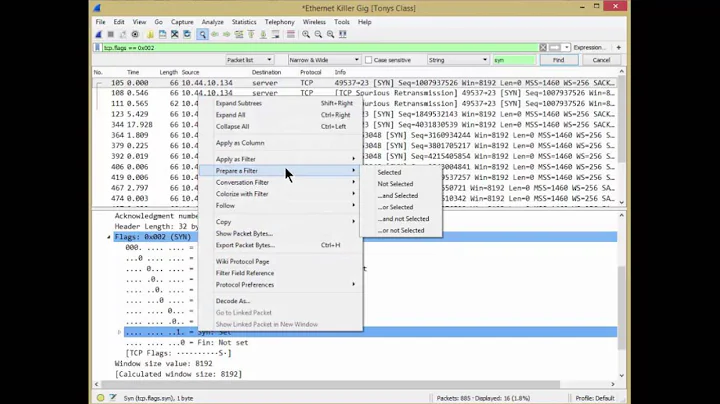Zoom out on packet text
720x404 pixels.
pos(318,34)
